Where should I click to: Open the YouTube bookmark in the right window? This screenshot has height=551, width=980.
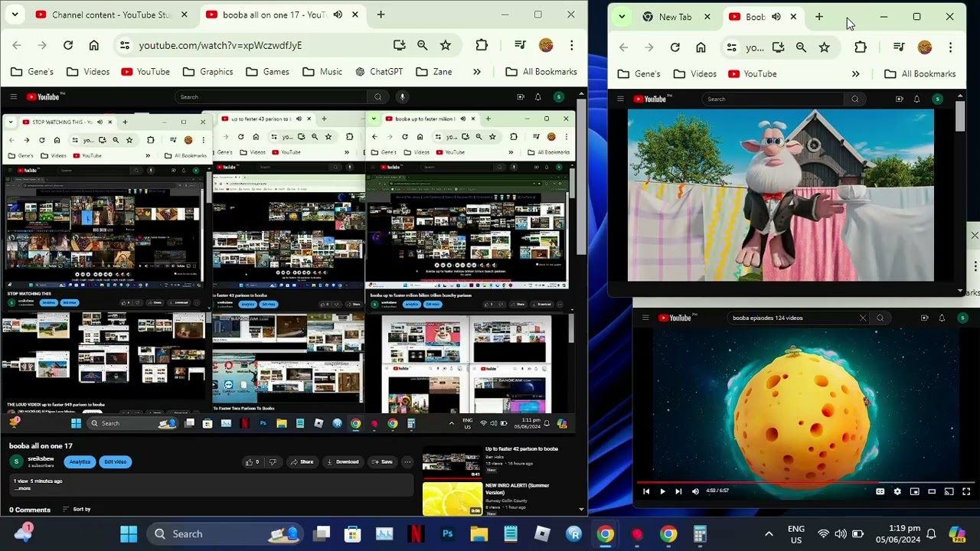[752, 74]
